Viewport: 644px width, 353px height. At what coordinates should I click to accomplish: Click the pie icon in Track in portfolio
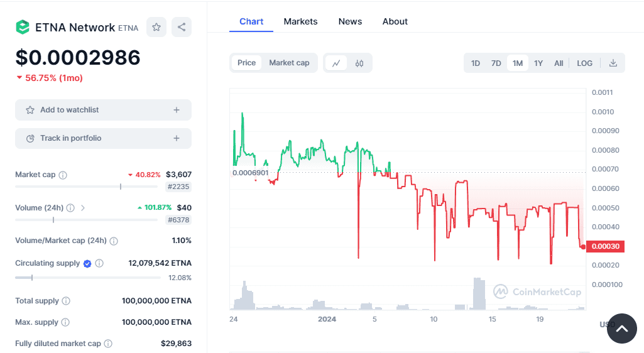point(30,138)
